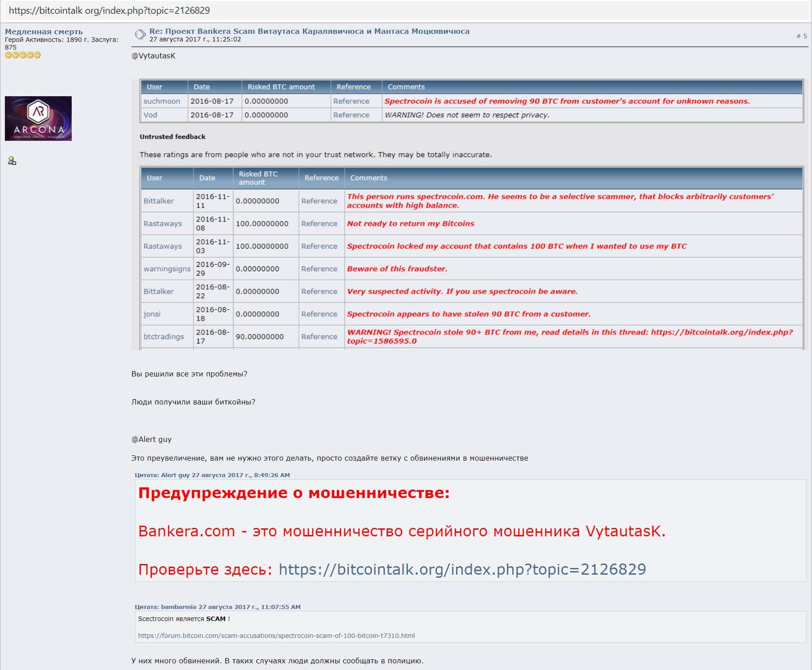
Task: Open the Цитата: Alert guy quote header link
Action: pyautogui.click(x=212, y=475)
